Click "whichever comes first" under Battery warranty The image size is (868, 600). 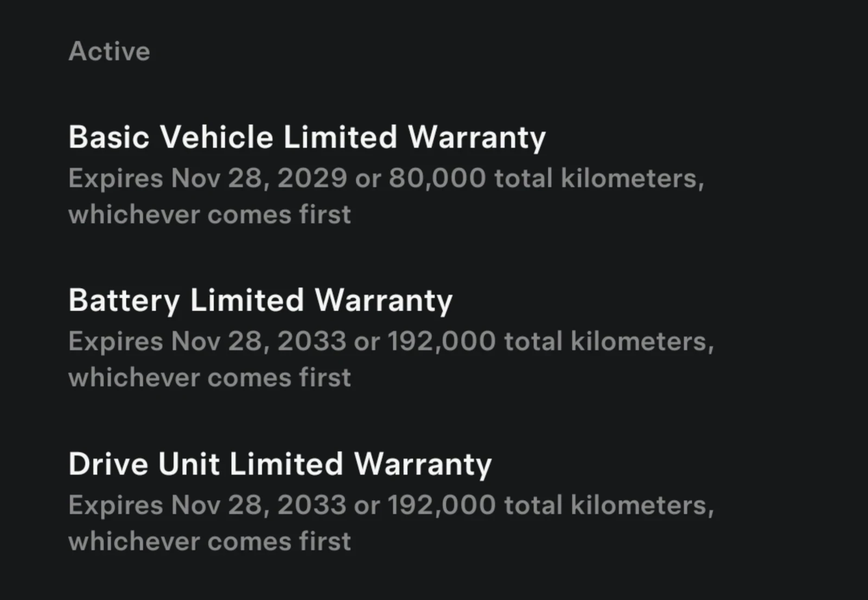click(x=209, y=378)
